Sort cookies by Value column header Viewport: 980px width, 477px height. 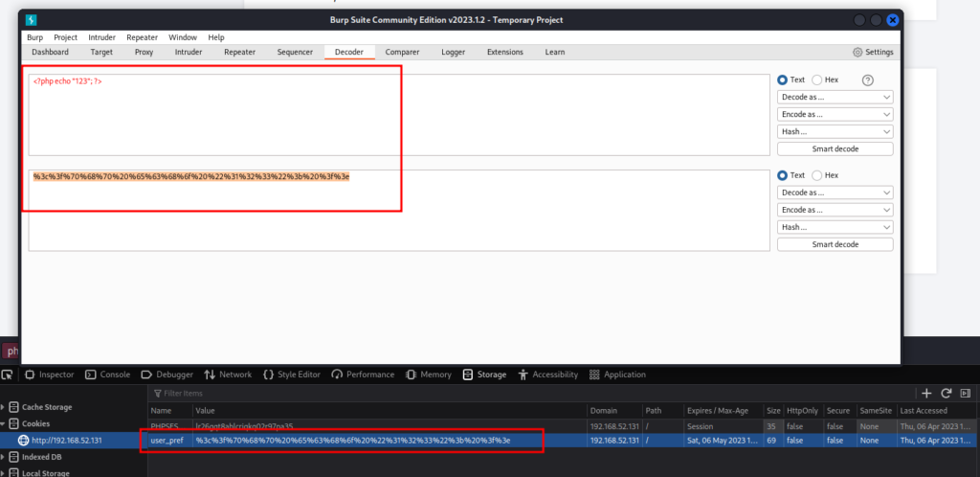pos(390,411)
